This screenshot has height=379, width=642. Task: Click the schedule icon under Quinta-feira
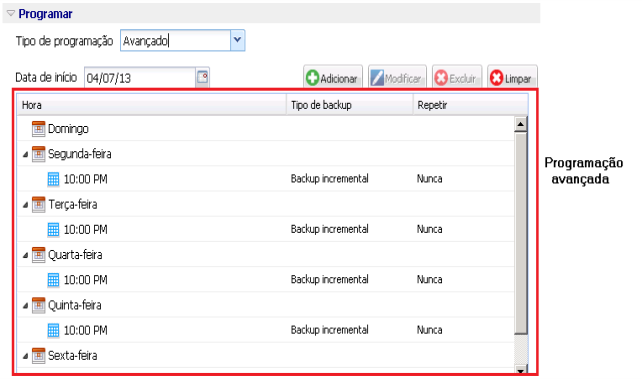[53, 330]
